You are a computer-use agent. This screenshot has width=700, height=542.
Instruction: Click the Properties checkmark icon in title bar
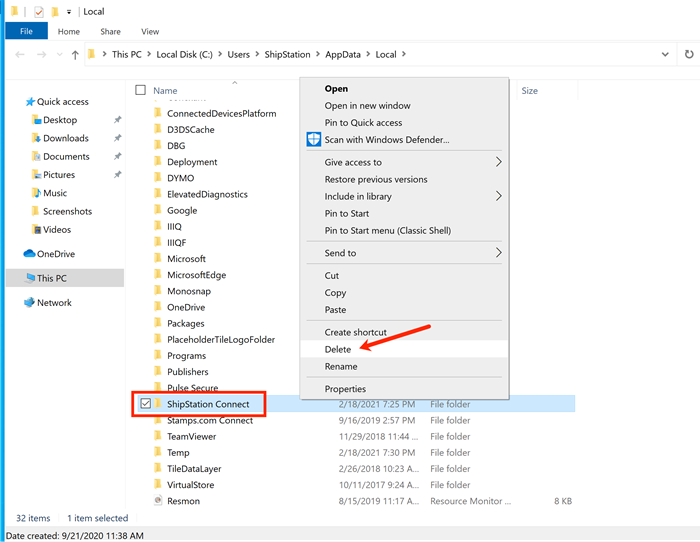coord(39,12)
